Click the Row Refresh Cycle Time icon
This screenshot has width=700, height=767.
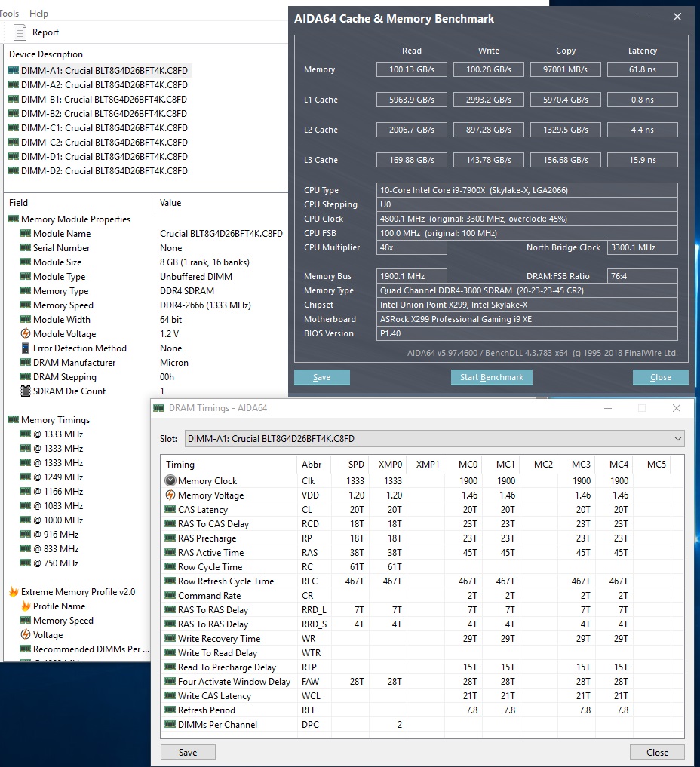[x=170, y=581]
